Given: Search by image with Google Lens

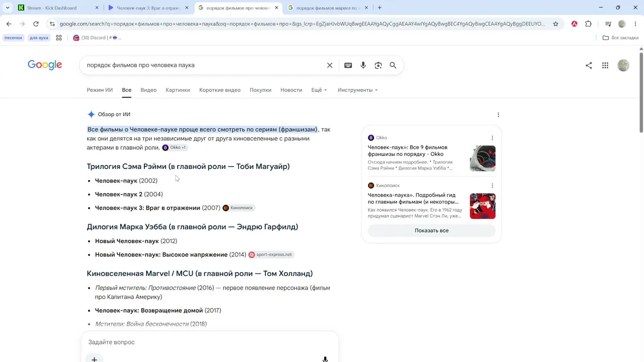Looking at the screenshot, I should tap(378, 65).
